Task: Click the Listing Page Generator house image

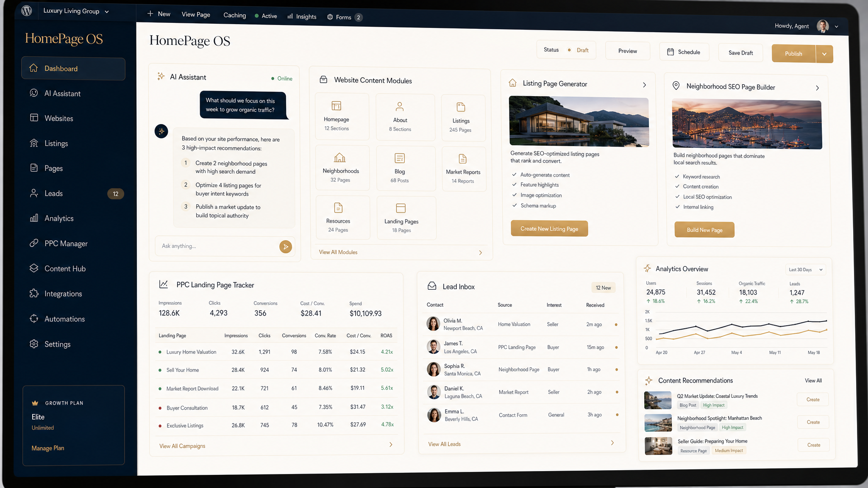Action: point(579,122)
